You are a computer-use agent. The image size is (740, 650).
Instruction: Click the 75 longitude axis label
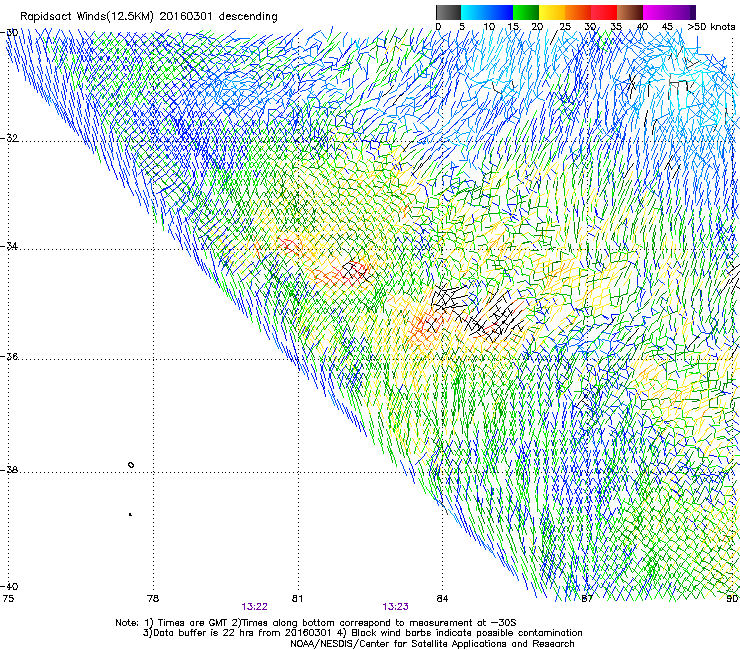pyautogui.click(x=8, y=599)
